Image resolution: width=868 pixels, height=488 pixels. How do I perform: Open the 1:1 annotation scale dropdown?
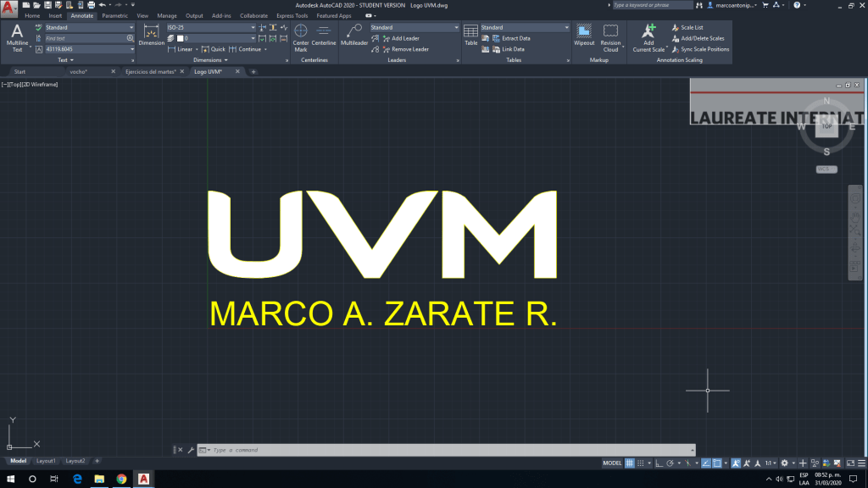(x=770, y=463)
